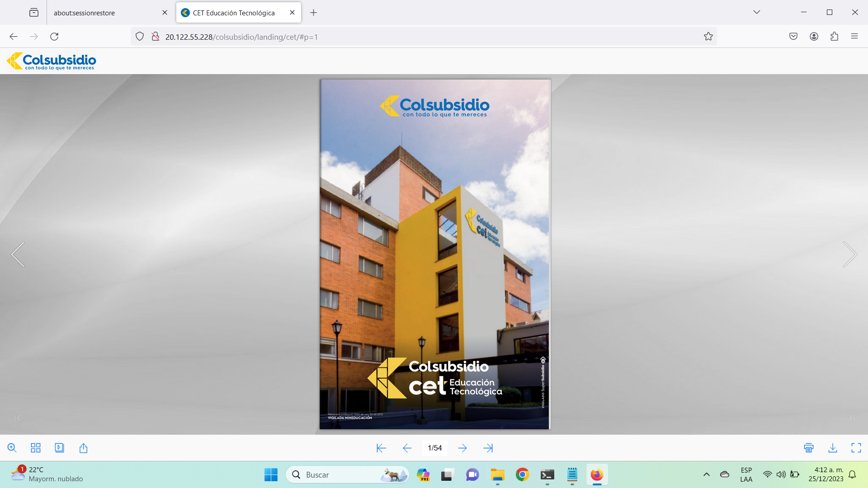Expand the list all tabs dropdown

point(757,12)
